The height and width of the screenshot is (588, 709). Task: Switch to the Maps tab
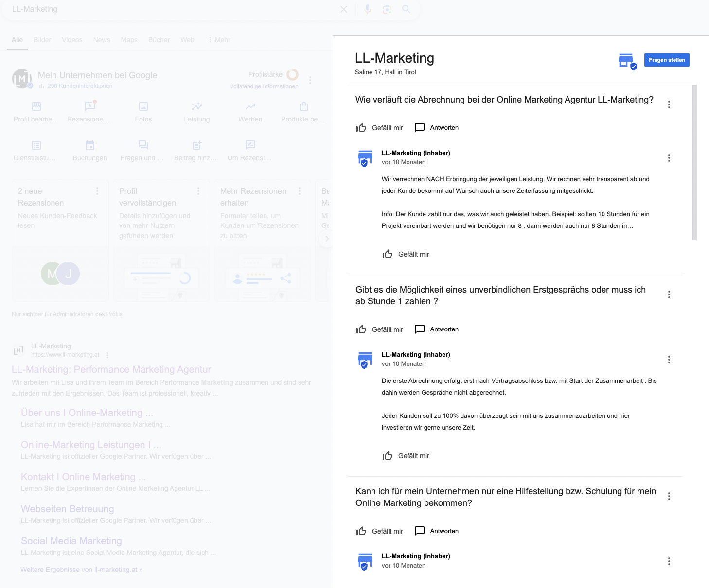[129, 40]
